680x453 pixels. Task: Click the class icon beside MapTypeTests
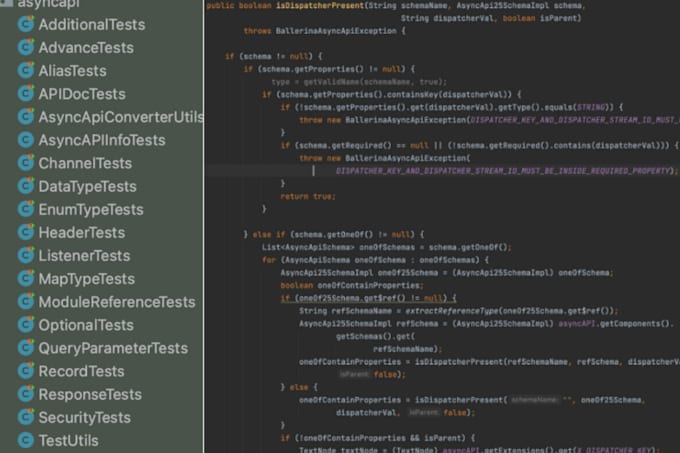[x=26, y=278]
